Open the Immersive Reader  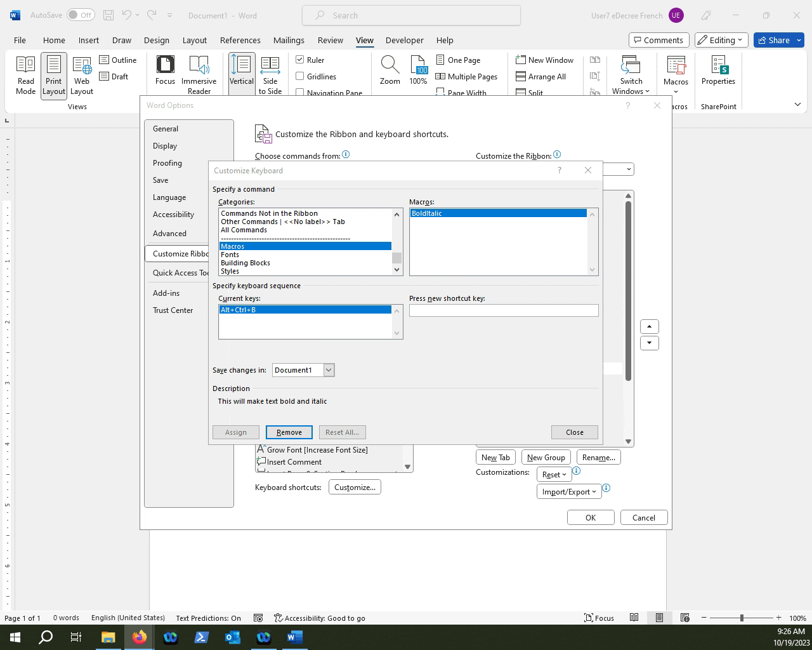[x=199, y=74]
